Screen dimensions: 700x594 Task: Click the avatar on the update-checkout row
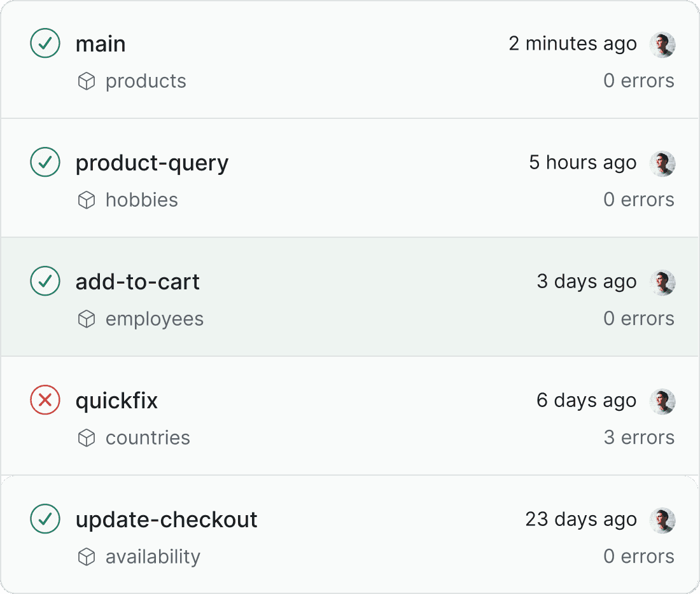(662, 519)
